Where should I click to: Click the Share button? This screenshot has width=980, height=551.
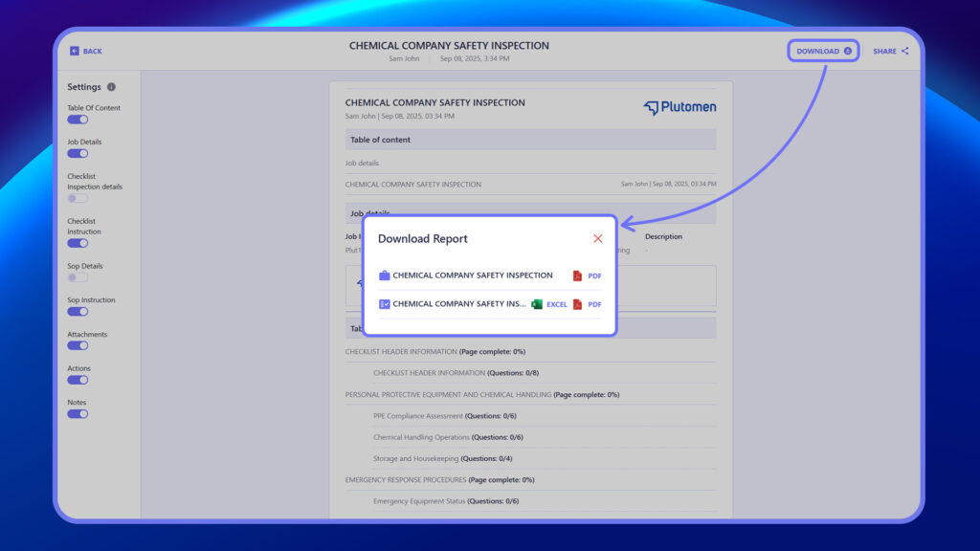(x=891, y=52)
